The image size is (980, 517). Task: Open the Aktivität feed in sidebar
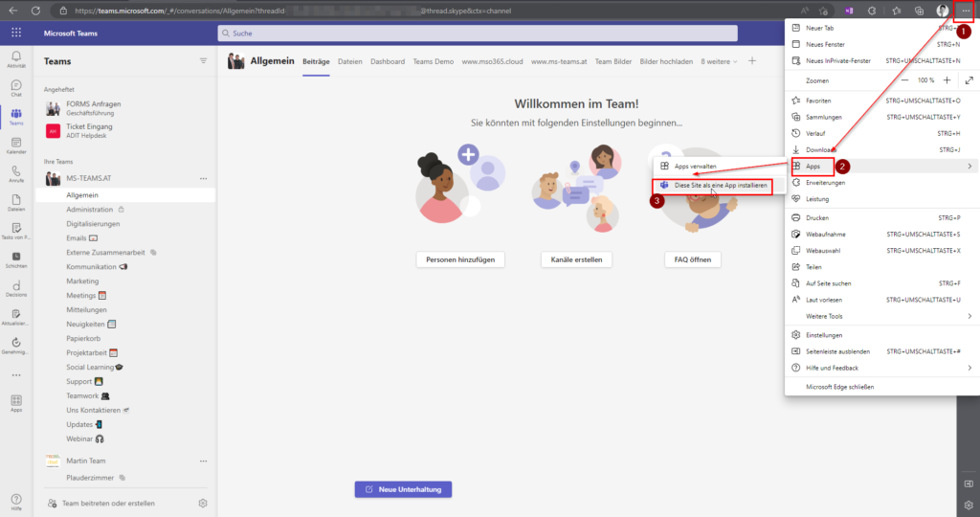(16, 59)
